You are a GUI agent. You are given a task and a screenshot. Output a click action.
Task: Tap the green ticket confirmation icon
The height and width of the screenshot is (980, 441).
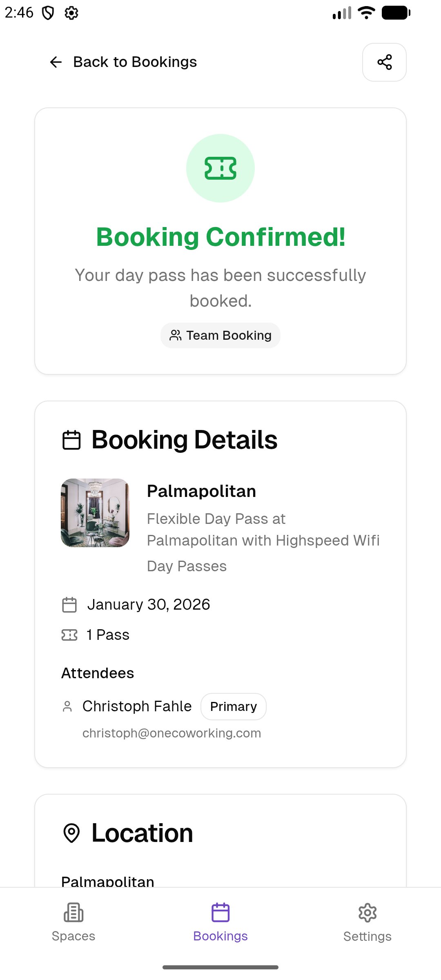point(220,168)
